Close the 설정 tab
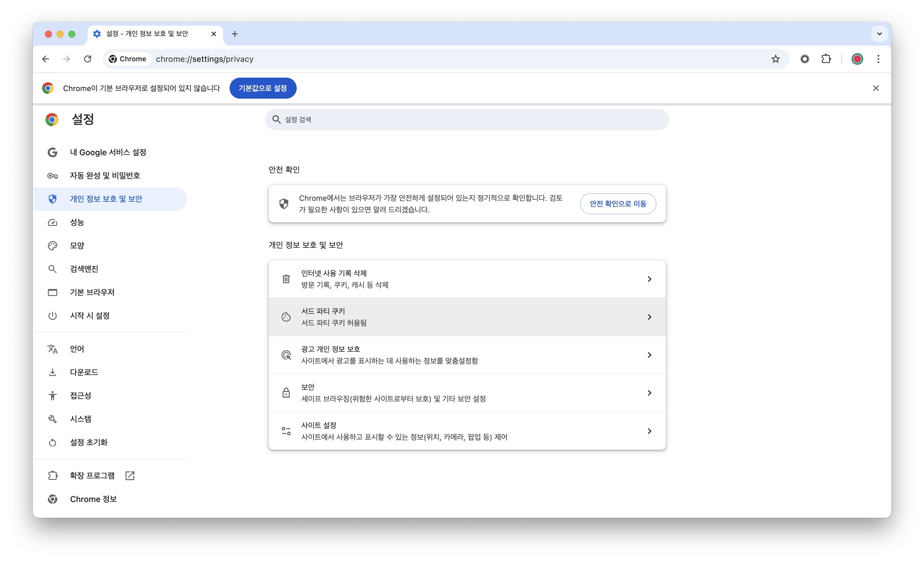Screen dimensions: 924x561 pyautogui.click(x=214, y=34)
